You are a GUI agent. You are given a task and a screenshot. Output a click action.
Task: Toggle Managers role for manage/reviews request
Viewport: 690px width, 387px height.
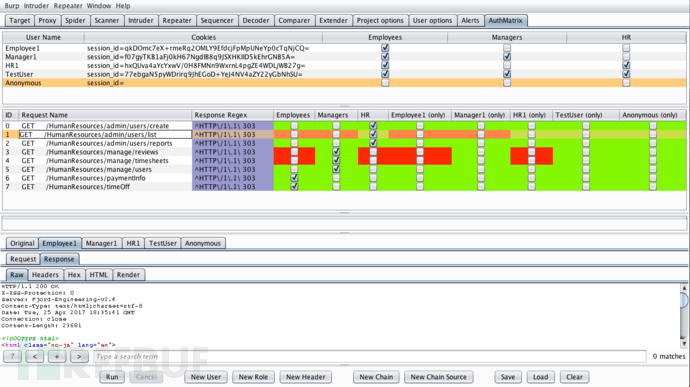click(x=336, y=152)
